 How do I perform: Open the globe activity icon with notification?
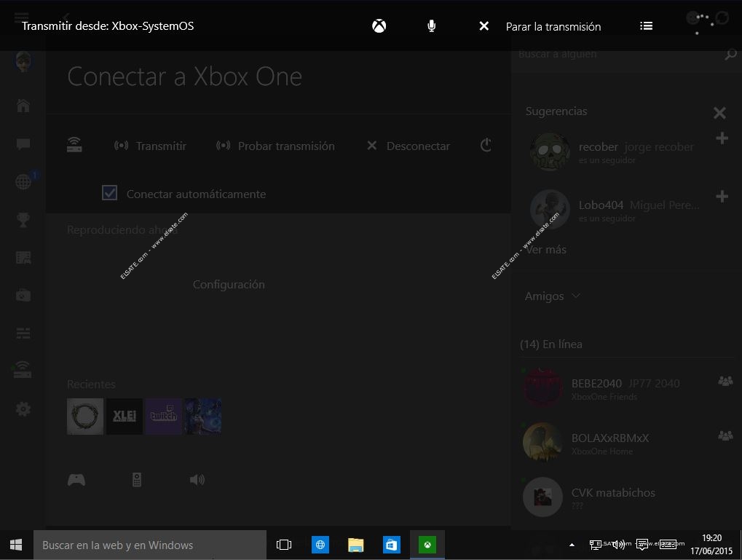(x=23, y=181)
